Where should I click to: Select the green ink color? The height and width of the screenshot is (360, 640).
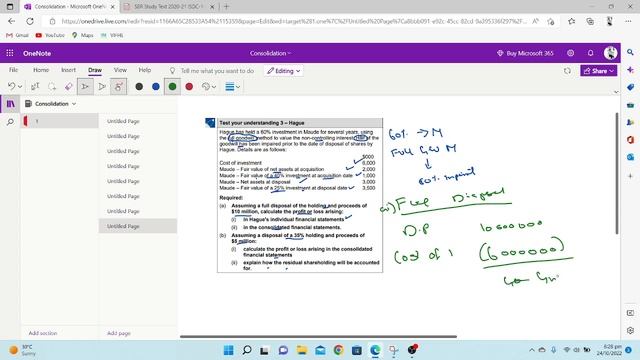(x=172, y=86)
